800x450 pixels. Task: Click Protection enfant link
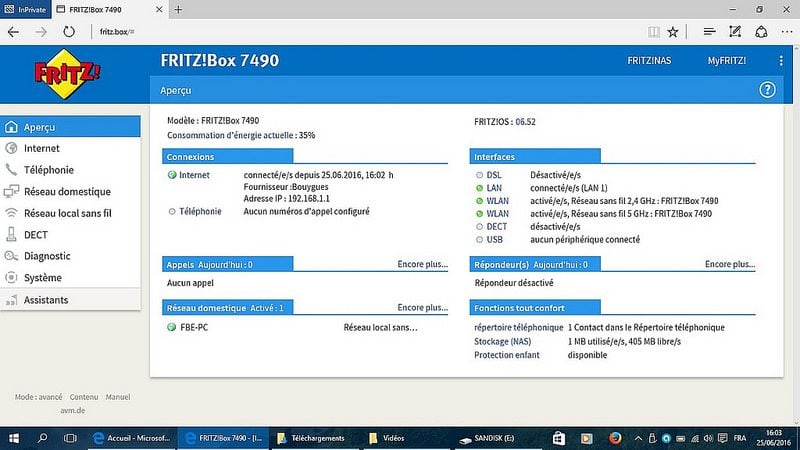[506, 355]
